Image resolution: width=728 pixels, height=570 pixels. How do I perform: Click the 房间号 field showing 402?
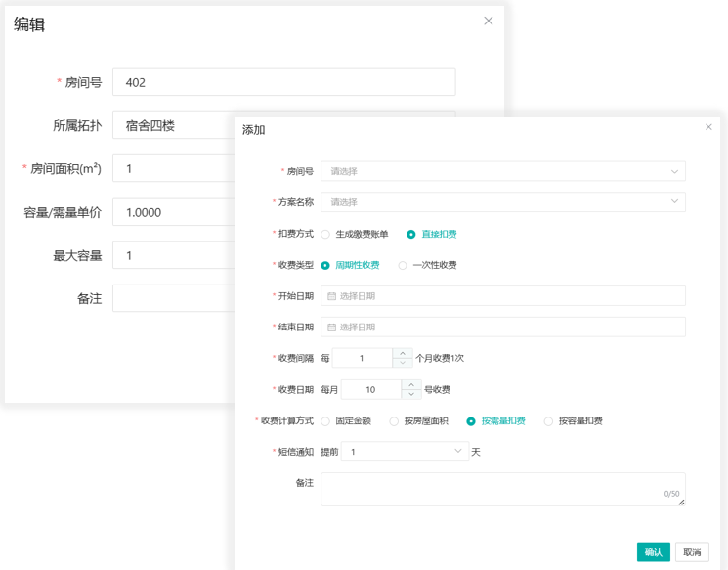(x=283, y=82)
